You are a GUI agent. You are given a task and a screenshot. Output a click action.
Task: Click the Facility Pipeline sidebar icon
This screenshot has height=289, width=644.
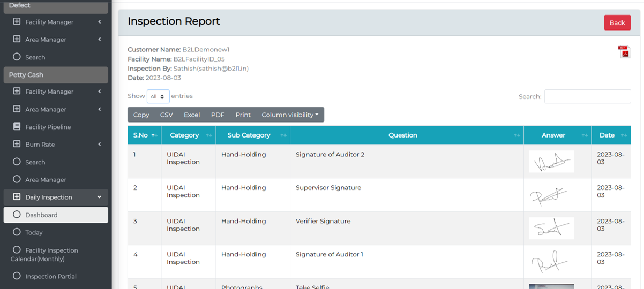(17, 127)
